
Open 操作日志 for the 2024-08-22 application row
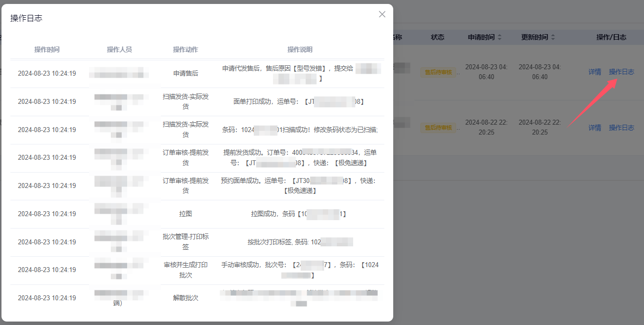(x=621, y=128)
